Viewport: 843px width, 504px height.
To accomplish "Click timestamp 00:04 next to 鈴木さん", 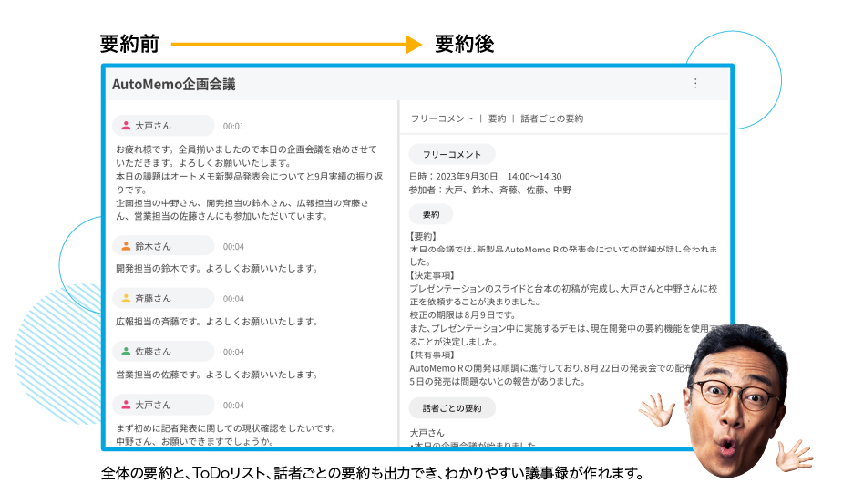I will pyautogui.click(x=233, y=246).
